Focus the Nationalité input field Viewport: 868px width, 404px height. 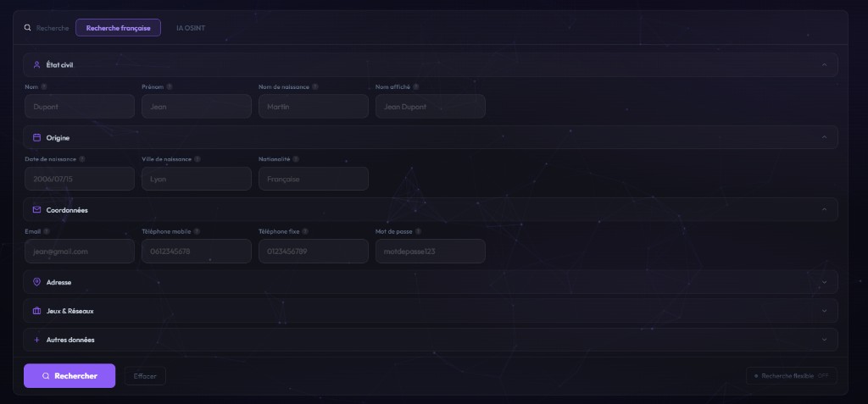coord(314,179)
